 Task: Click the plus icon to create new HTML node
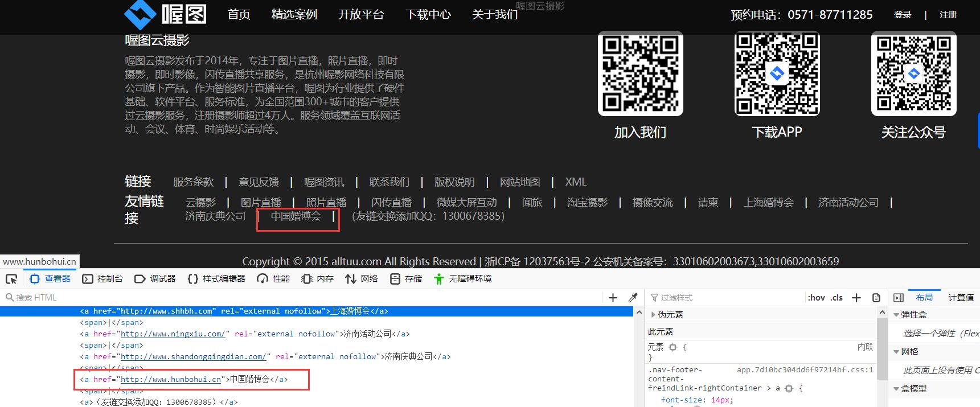613,298
